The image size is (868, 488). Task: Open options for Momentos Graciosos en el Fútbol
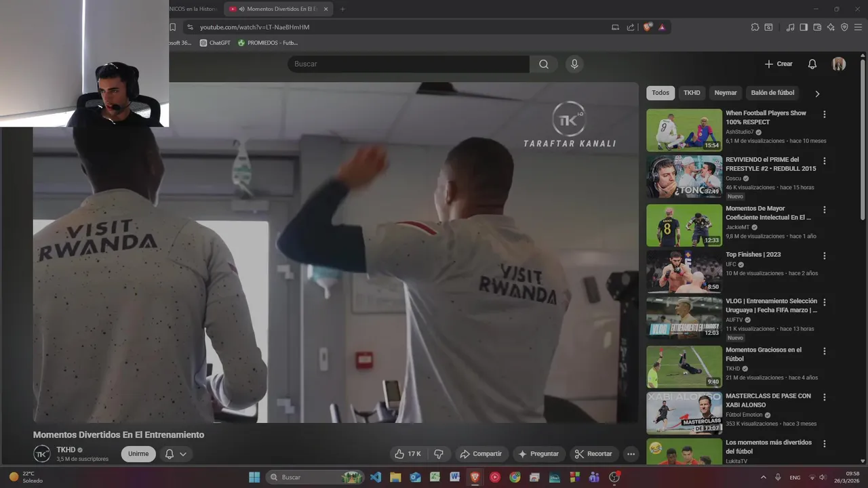click(825, 352)
